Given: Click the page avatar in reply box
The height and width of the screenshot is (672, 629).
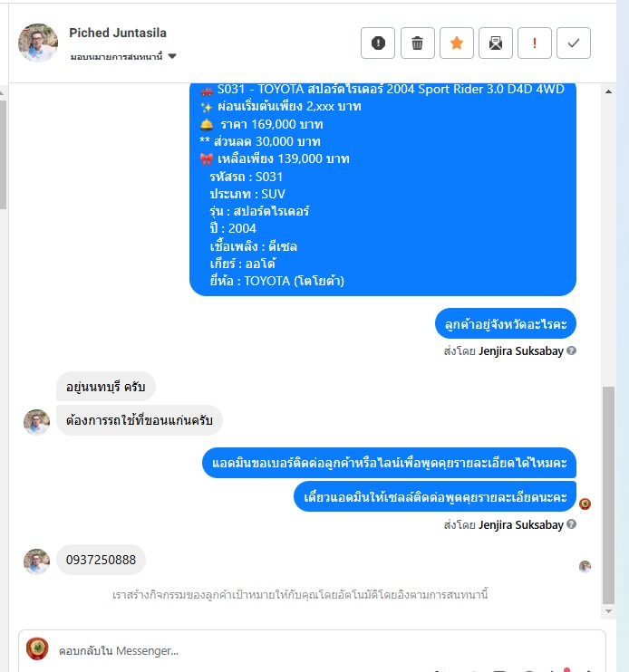Looking at the screenshot, I should pyautogui.click(x=37, y=648).
